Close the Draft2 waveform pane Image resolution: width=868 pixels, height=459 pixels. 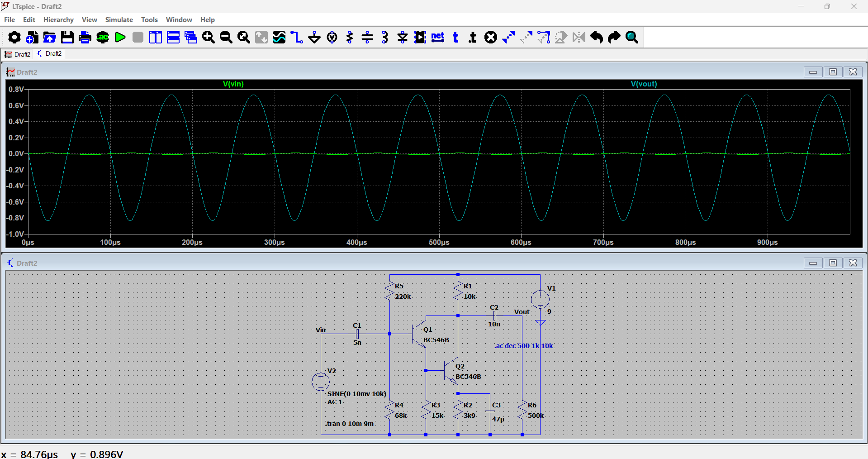(x=853, y=72)
